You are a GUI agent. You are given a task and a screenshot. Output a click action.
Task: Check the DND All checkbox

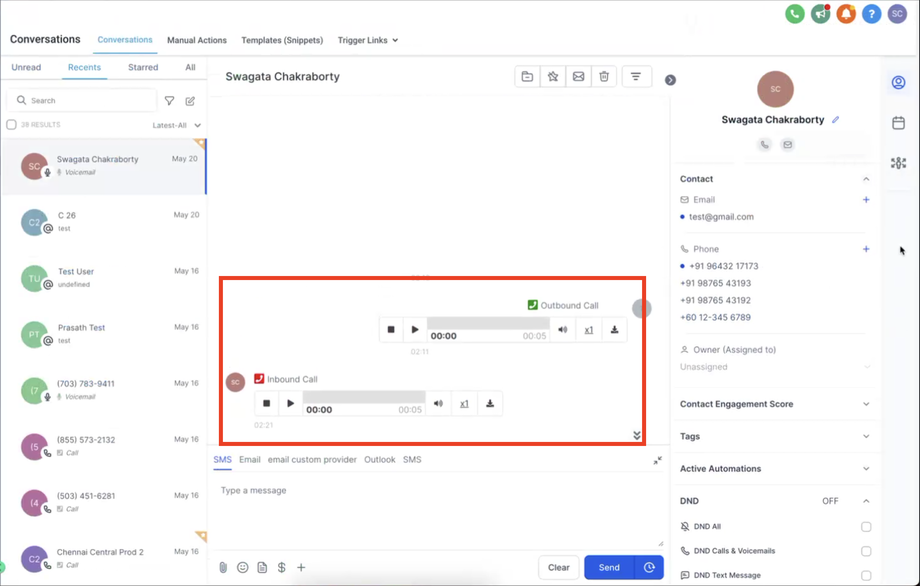pyautogui.click(x=866, y=527)
